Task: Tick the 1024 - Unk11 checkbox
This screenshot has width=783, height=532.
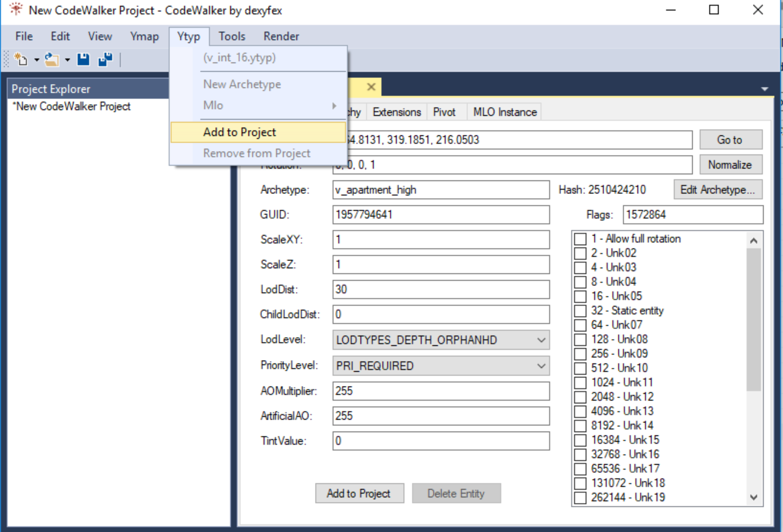Action: [x=580, y=383]
